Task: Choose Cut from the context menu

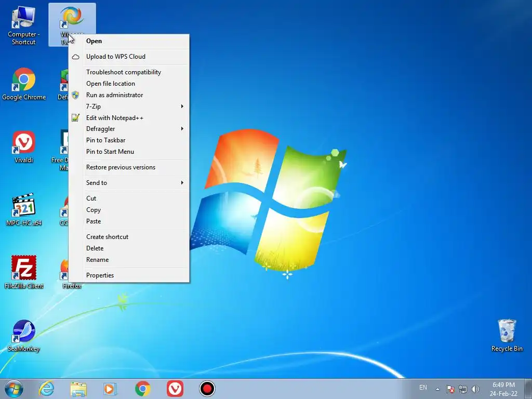Action: pyautogui.click(x=129, y=198)
